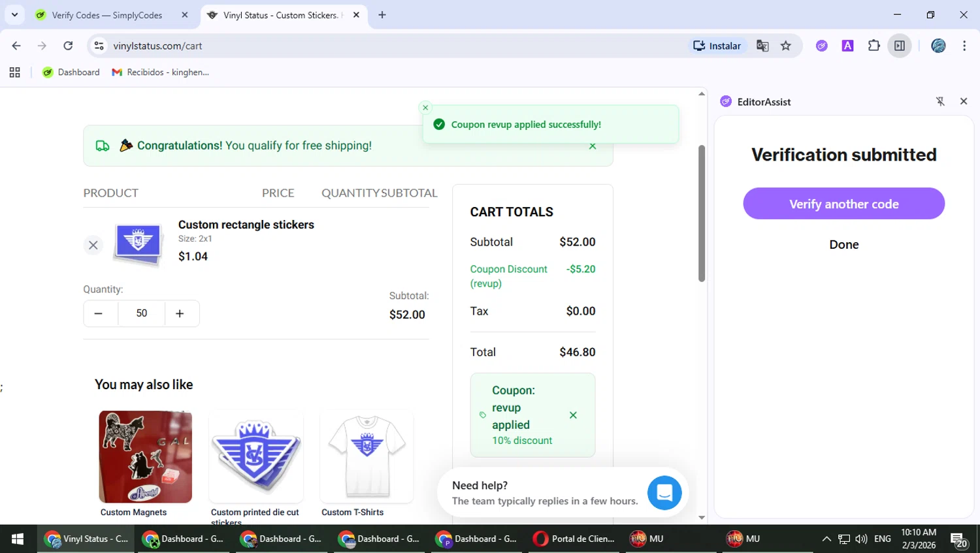The height and width of the screenshot is (553, 980).
Task: Dismiss the coupon applied success toast
Action: (425, 108)
